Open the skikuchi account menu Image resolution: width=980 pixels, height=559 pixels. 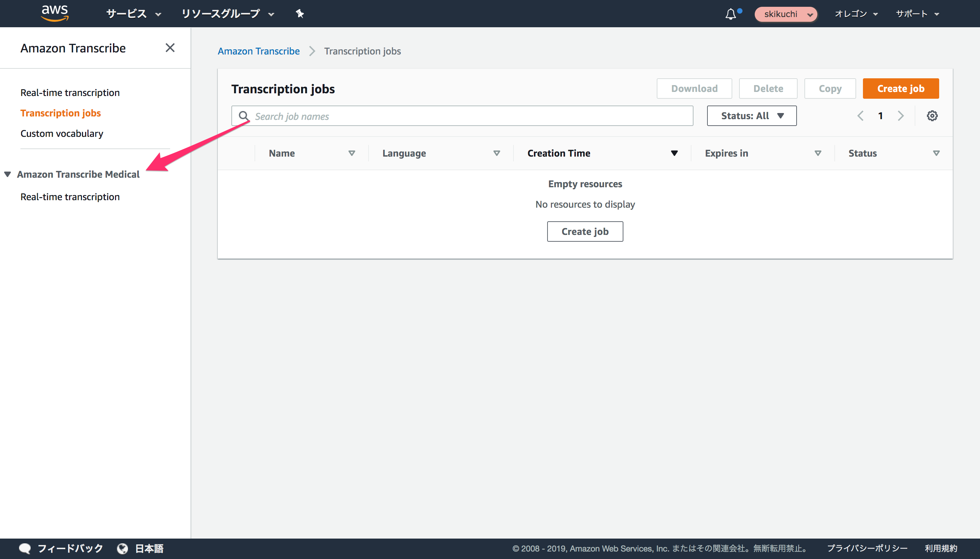click(x=785, y=14)
